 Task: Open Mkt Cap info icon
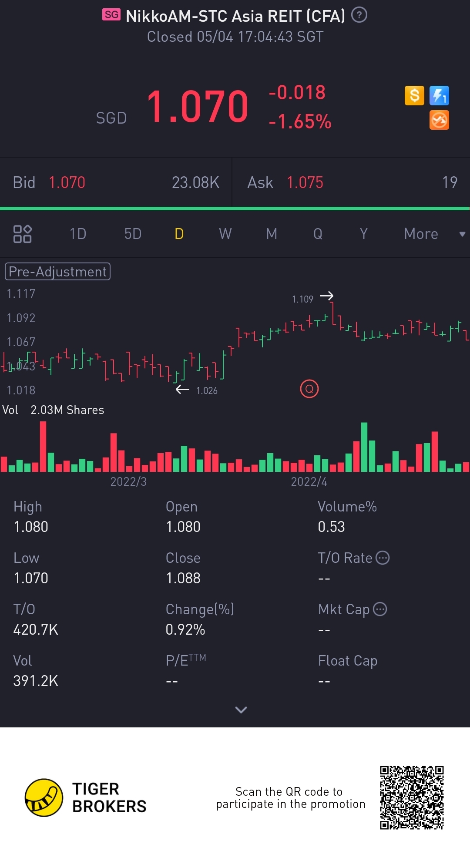pyautogui.click(x=380, y=609)
